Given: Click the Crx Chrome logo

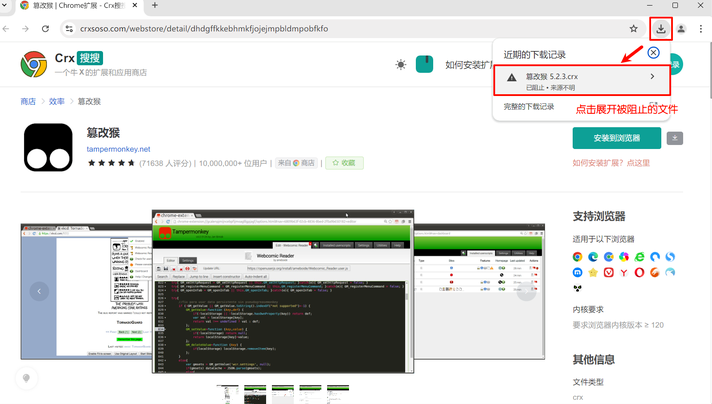Looking at the screenshot, I should (x=34, y=65).
